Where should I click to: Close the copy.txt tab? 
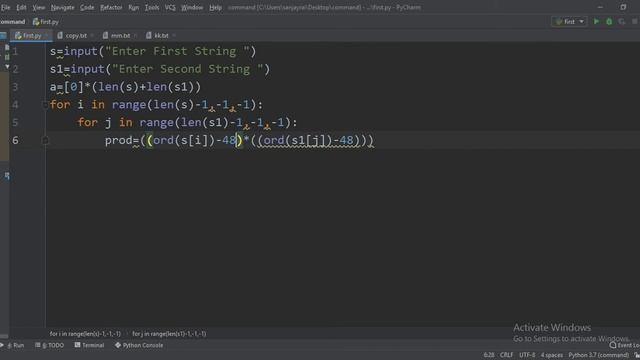click(92, 36)
